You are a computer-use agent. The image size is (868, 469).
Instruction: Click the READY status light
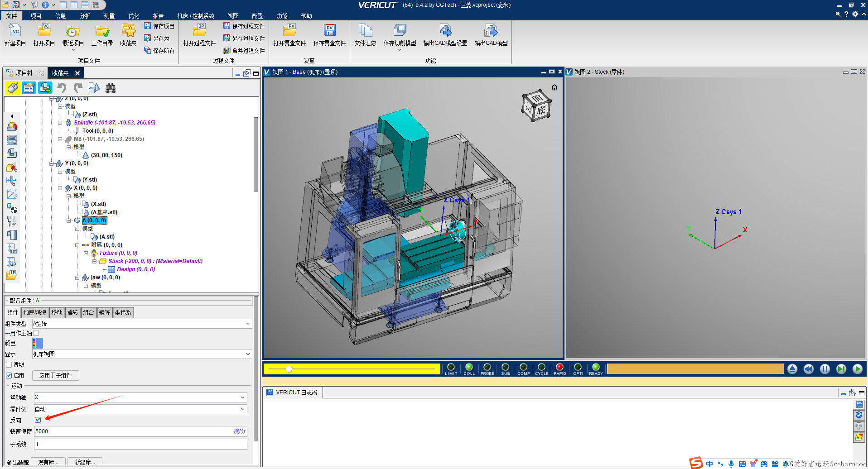[x=596, y=367]
